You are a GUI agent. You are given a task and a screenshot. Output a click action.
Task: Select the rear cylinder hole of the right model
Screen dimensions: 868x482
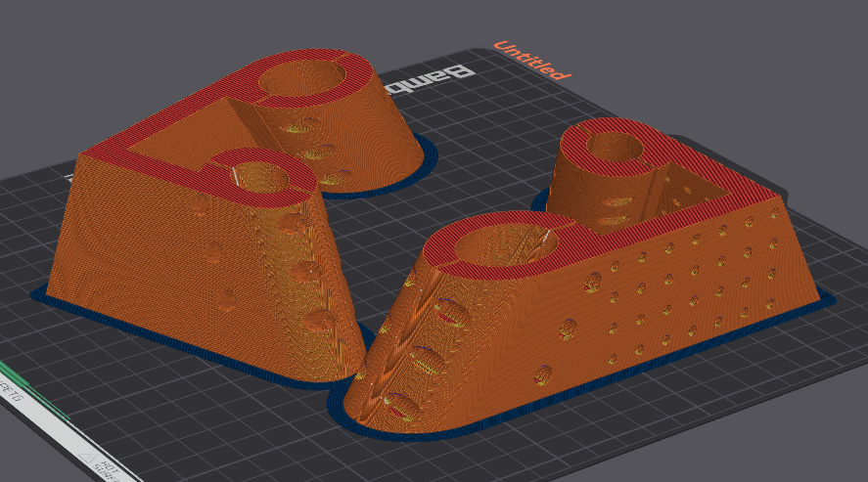[x=613, y=148]
